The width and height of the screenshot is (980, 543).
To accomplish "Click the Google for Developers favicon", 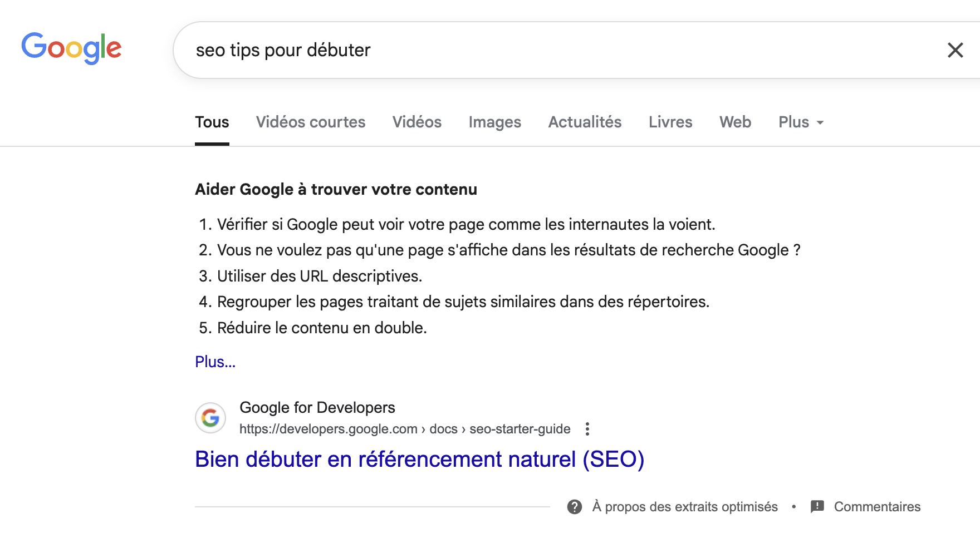I will click(x=210, y=418).
